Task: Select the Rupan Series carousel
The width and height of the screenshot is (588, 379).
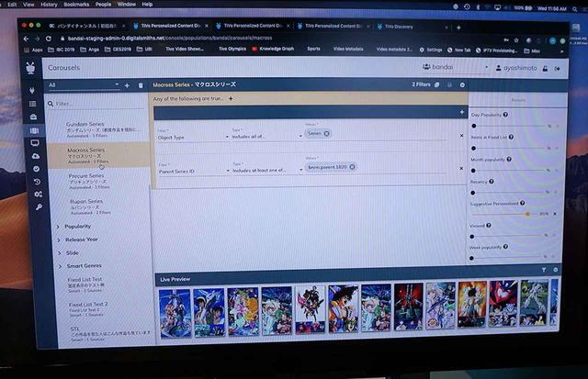Action: (x=100, y=206)
